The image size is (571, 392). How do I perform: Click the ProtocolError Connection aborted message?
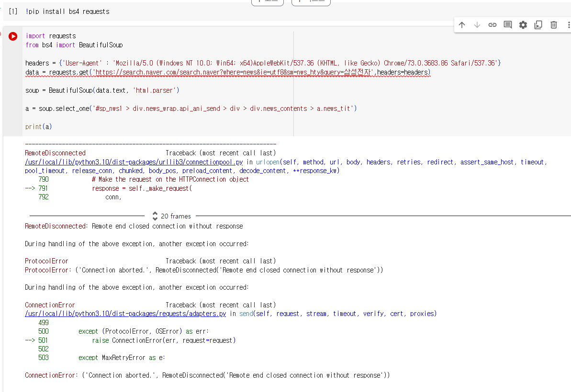[x=204, y=270]
